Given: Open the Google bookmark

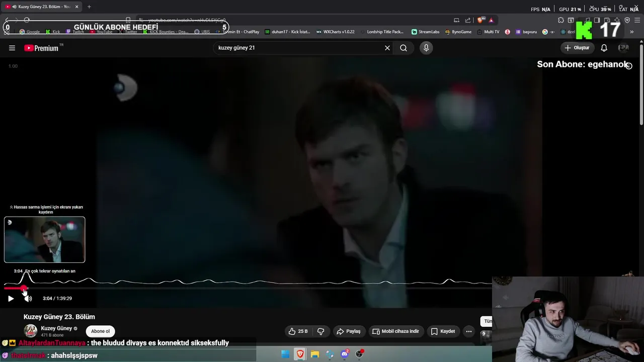Looking at the screenshot, I should [x=30, y=32].
